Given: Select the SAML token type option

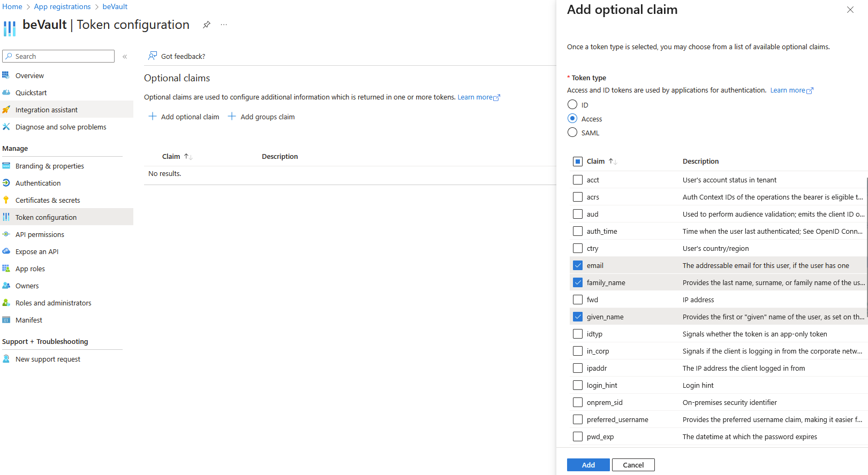Looking at the screenshot, I should (572, 133).
